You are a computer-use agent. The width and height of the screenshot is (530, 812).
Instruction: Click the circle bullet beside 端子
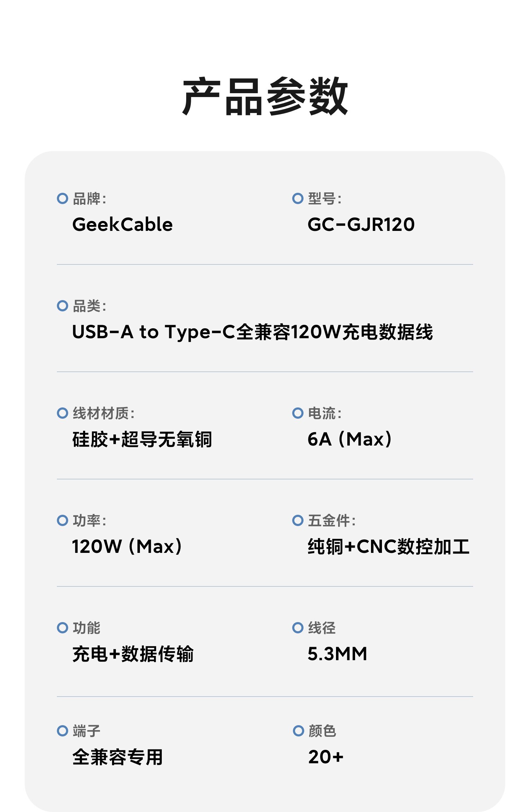click(x=63, y=731)
